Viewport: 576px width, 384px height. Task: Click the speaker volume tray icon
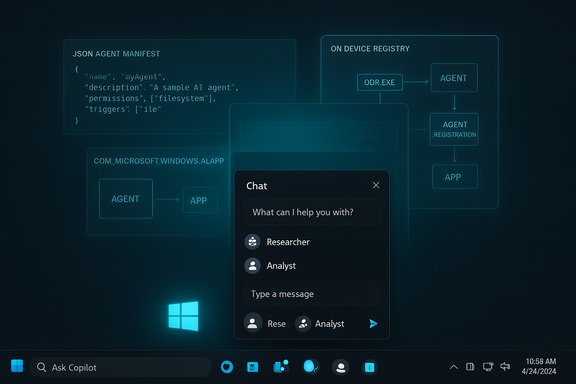505,366
